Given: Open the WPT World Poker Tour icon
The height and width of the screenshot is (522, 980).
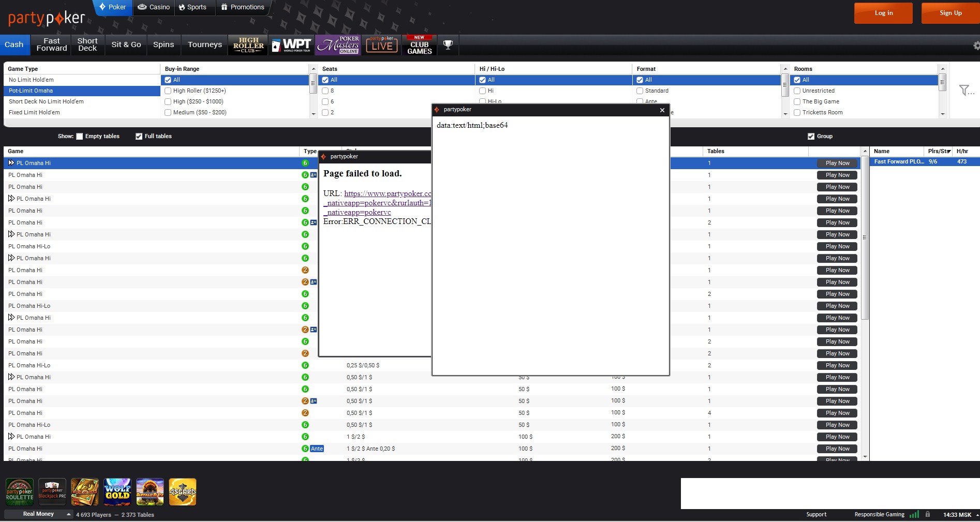Looking at the screenshot, I should click(x=291, y=45).
